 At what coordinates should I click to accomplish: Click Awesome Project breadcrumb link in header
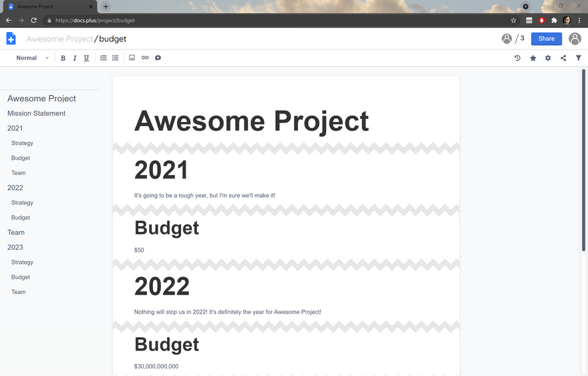[x=59, y=39]
